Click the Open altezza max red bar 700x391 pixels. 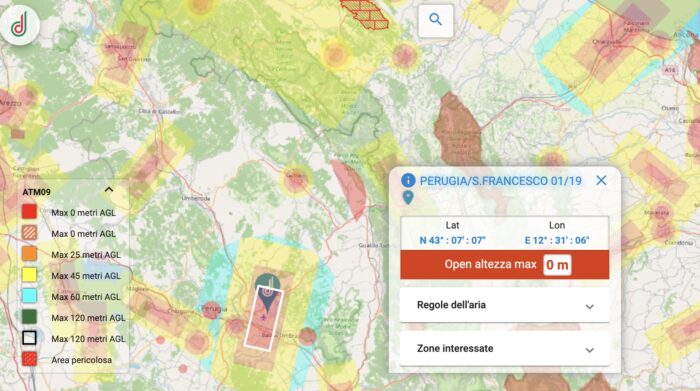coord(504,265)
